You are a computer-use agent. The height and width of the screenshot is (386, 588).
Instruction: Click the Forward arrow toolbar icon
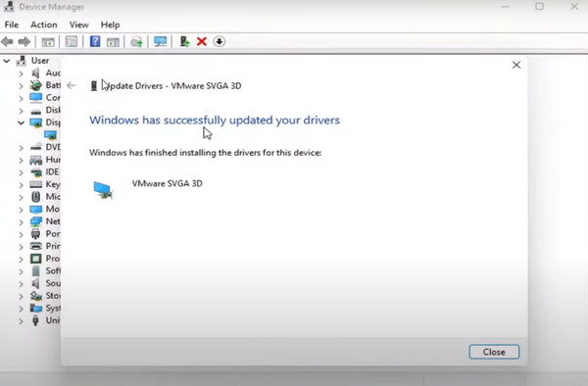pyautogui.click(x=24, y=41)
